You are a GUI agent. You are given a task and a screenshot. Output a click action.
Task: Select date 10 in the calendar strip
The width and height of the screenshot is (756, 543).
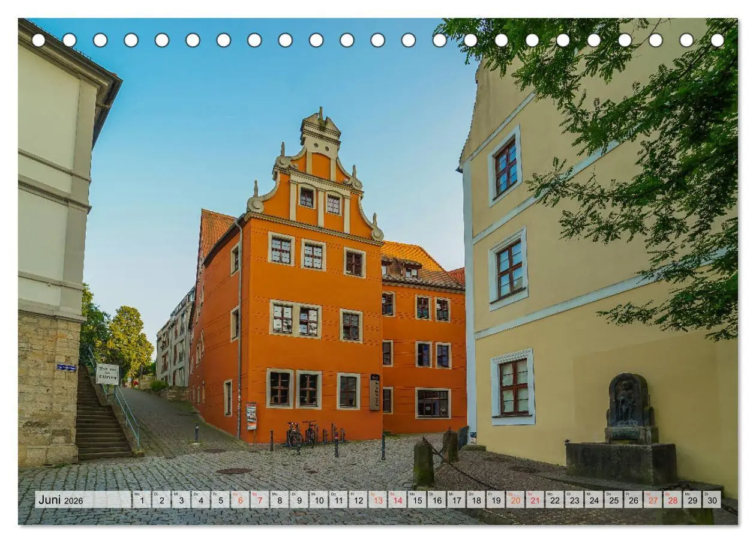pos(319,500)
